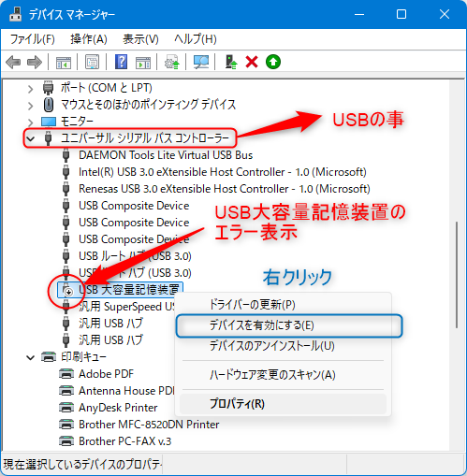Open the 操作(A) menu
The height and width of the screenshot is (476, 467).
tap(89, 39)
